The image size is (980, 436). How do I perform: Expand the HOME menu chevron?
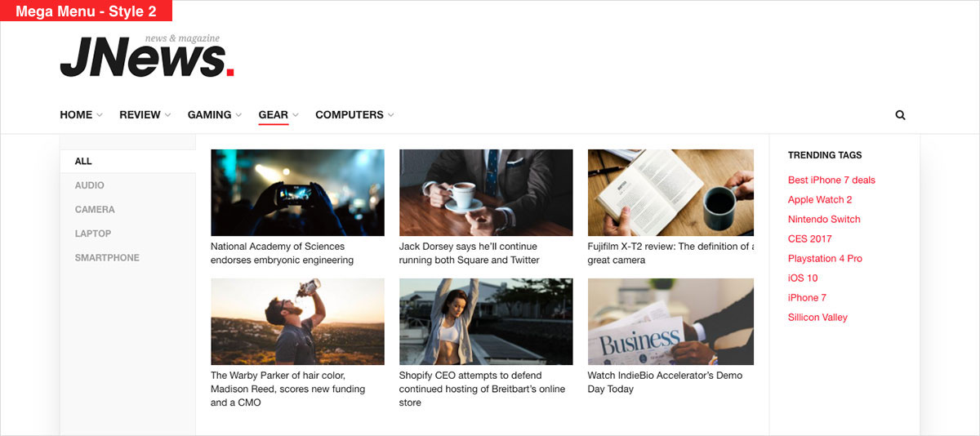(100, 115)
